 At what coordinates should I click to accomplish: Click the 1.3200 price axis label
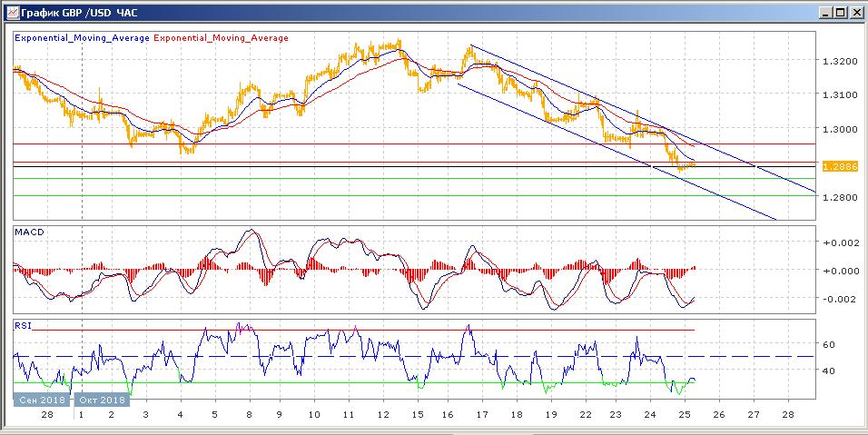coord(835,62)
